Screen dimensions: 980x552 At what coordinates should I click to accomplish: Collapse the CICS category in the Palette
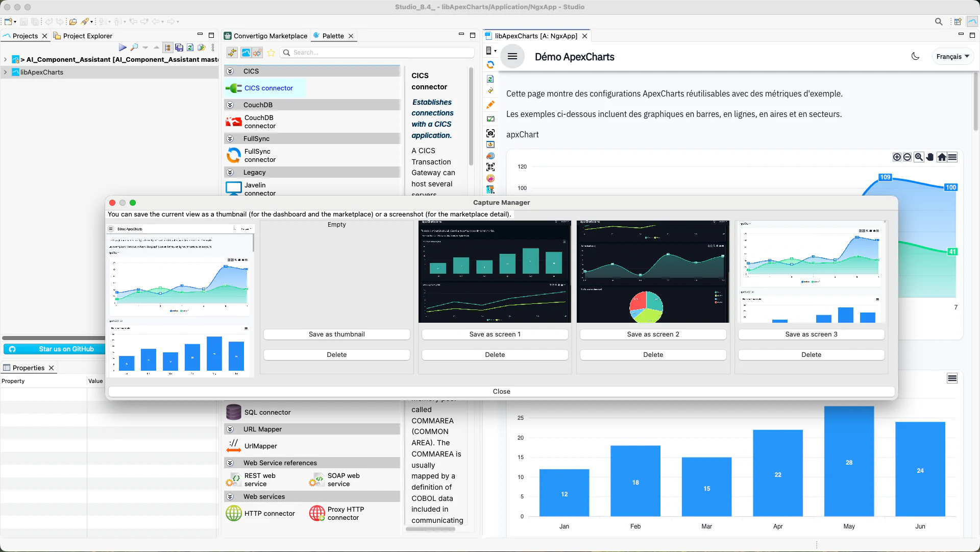(x=231, y=71)
